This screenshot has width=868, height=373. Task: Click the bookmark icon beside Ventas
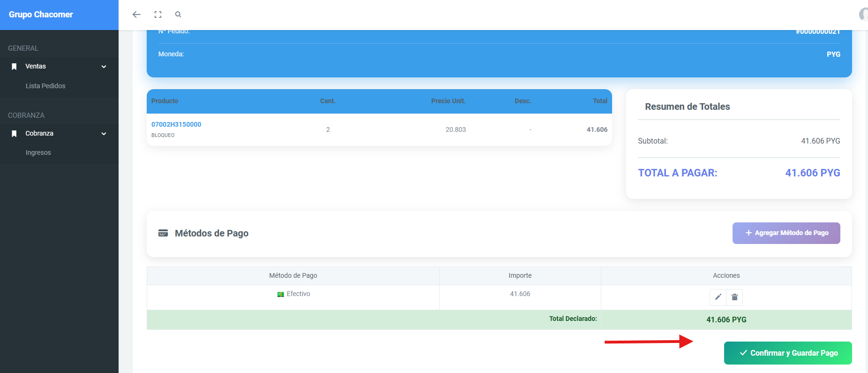point(14,67)
